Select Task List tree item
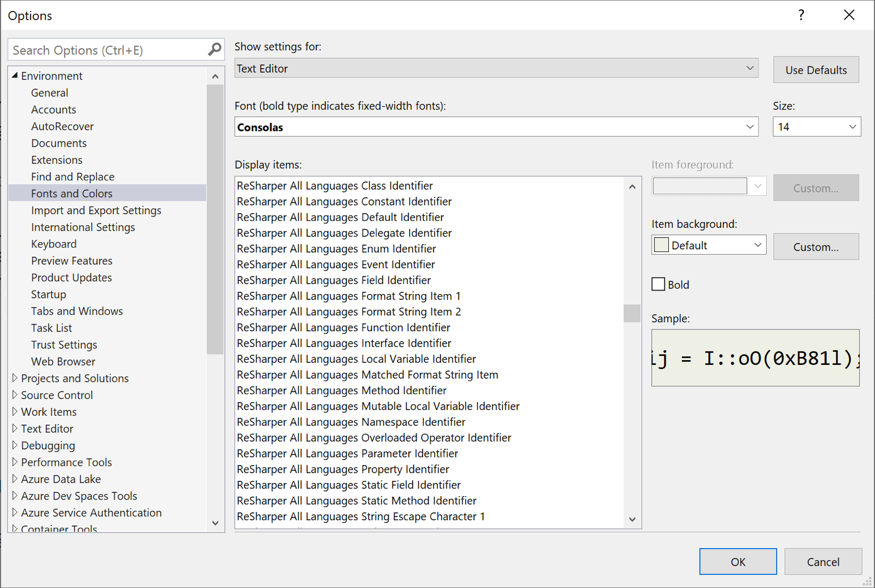Screen dimensions: 875x588 51,328
